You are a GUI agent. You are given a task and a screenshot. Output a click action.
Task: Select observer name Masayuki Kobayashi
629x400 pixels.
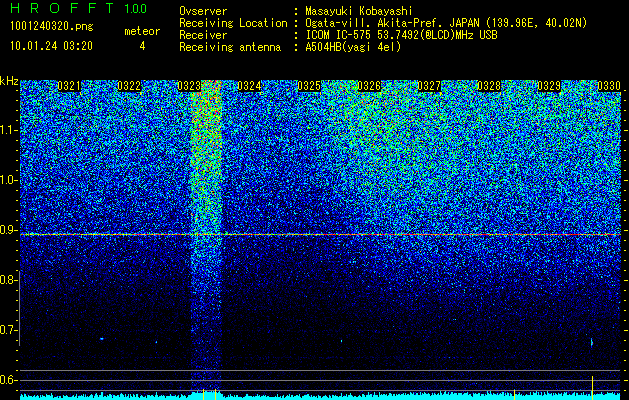pos(359,11)
